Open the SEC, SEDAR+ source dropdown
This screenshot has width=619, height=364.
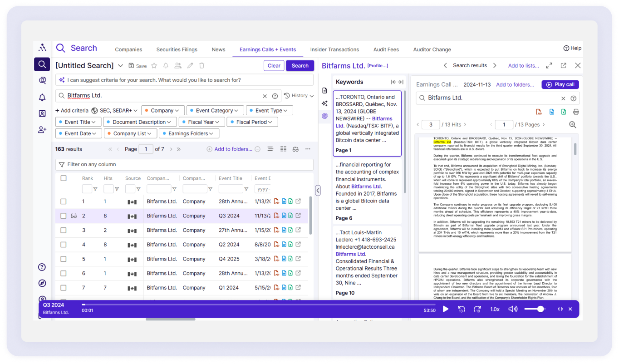point(114,110)
